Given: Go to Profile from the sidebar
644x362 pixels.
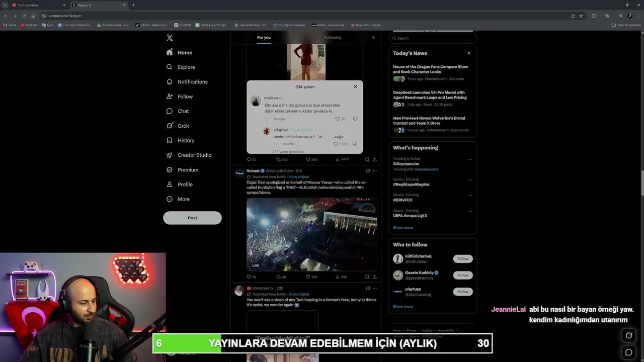Looking at the screenshot, I should [x=180, y=184].
